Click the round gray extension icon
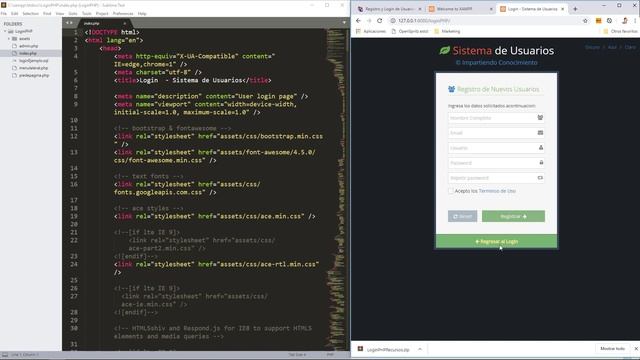Viewport: 640px width, 360px height. [x=609, y=20]
